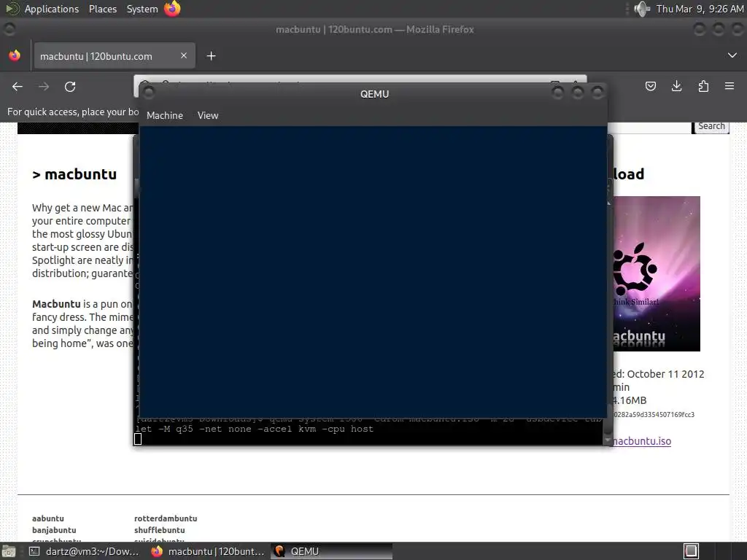
Task: Click the clock showing Thu Mar 9
Action: tap(700, 9)
